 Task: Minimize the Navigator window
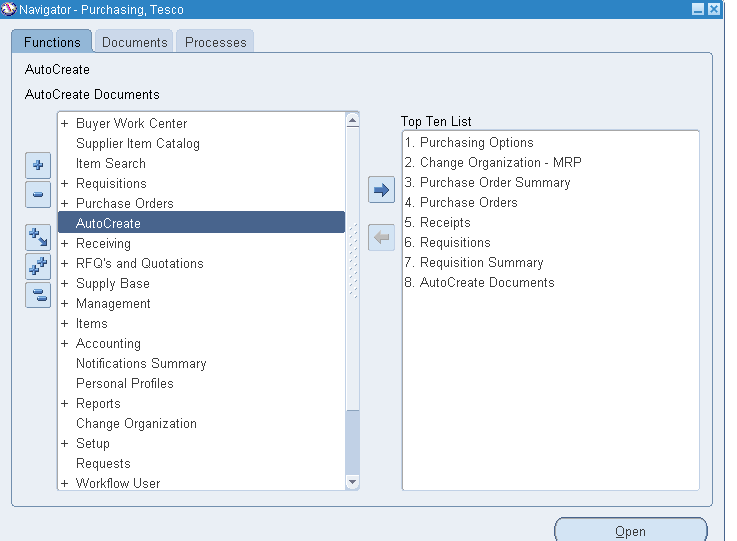(698, 9)
